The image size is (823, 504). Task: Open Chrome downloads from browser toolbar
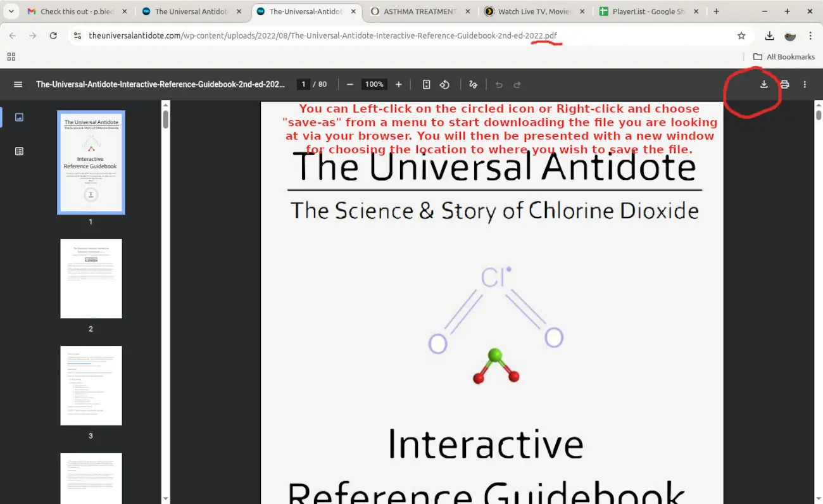coord(769,36)
